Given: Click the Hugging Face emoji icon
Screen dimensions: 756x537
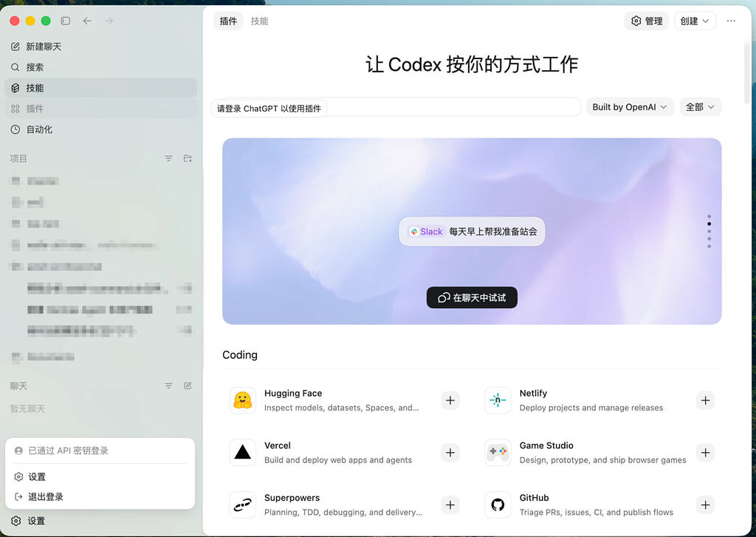Looking at the screenshot, I should (242, 400).
